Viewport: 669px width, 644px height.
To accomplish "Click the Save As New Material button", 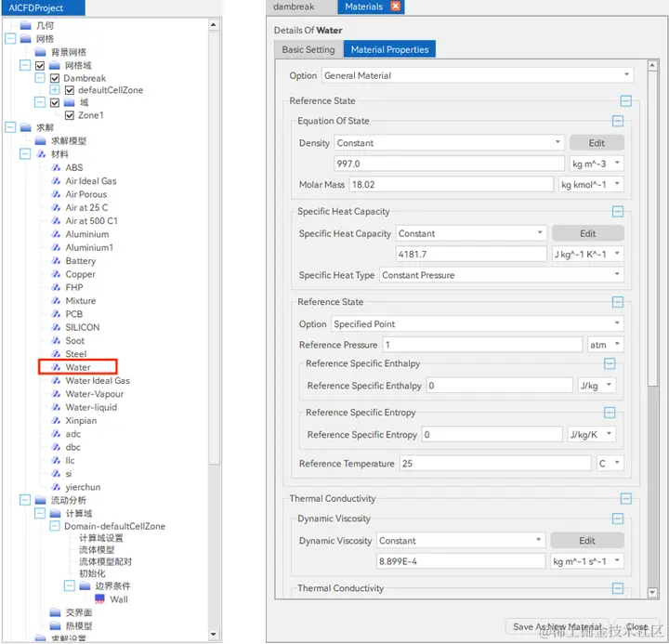I will click(557, 626).
